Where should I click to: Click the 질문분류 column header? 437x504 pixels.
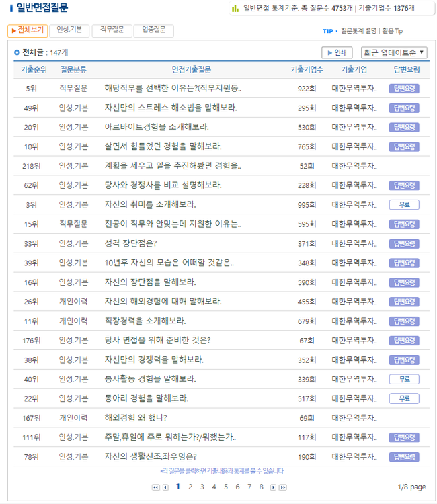pyautogui.click(x=73, y=70)
